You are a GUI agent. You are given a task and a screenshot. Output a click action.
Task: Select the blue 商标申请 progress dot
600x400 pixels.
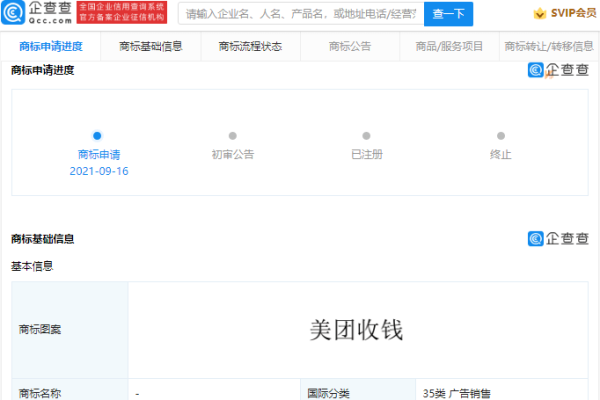tap(97, 136)
